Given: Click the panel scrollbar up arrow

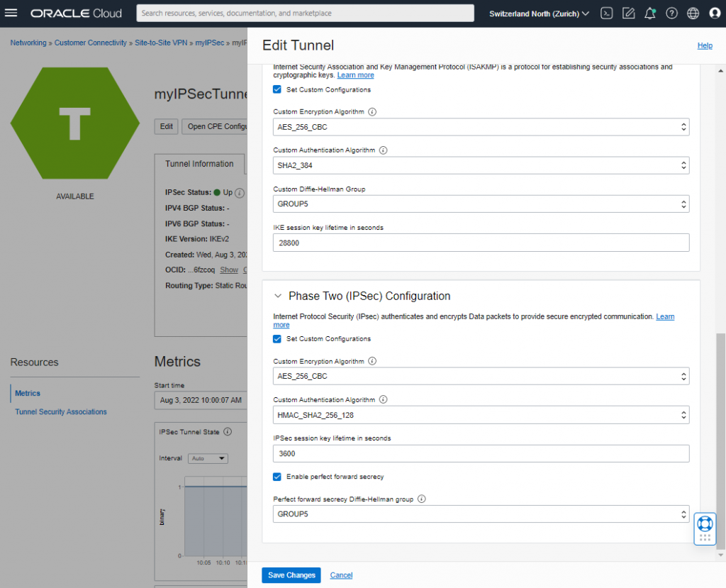Looking at the screenshot, I should 720,71.
